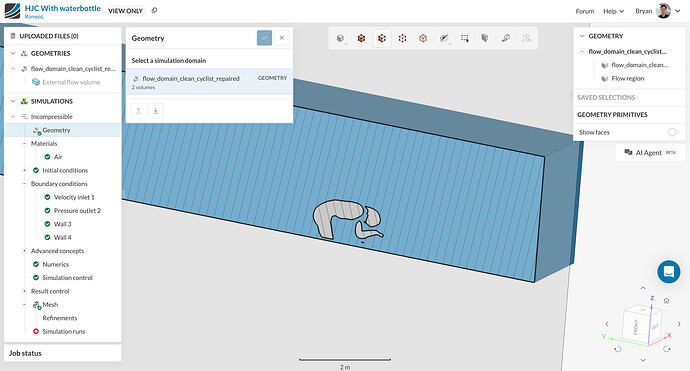Open SAVED SELECTIONS section

pyautogui.click(x=606, y=97)
